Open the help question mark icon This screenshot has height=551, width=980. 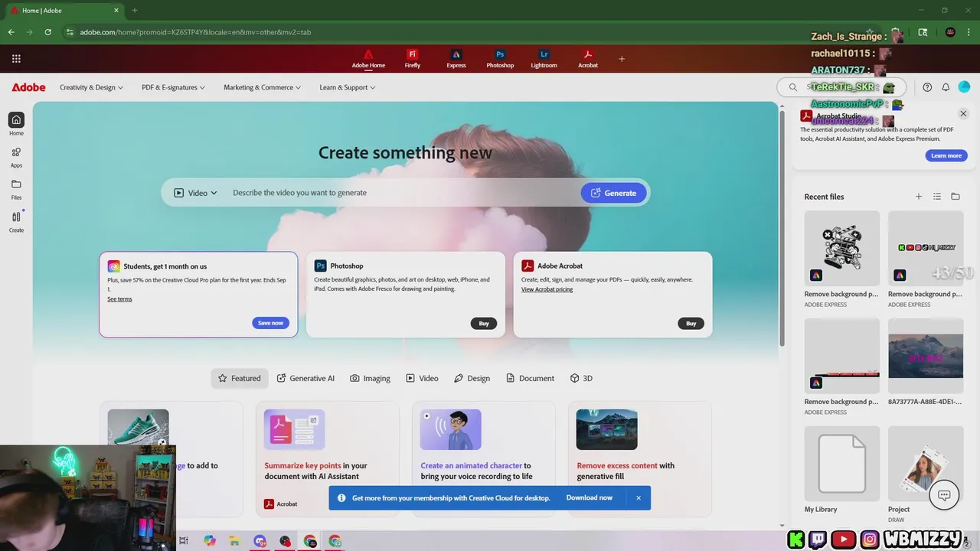coord(927,87)
